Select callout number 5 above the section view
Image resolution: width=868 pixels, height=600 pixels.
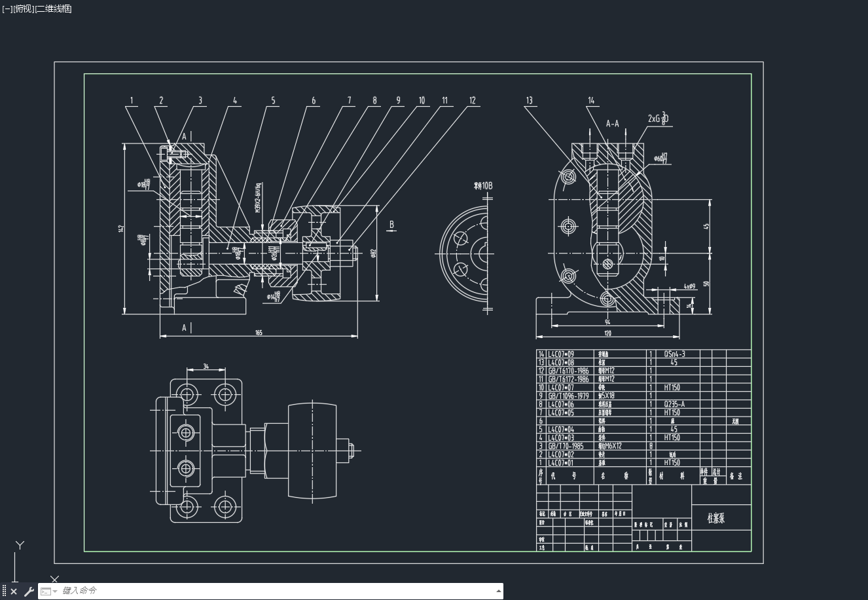(x=274, y=100)
